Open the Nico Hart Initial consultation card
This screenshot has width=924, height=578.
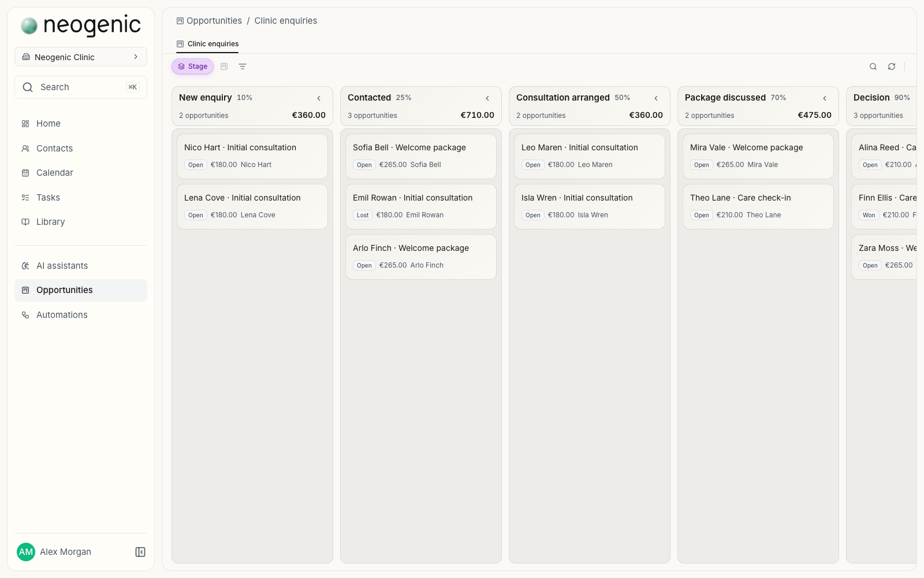coord(252,156)
